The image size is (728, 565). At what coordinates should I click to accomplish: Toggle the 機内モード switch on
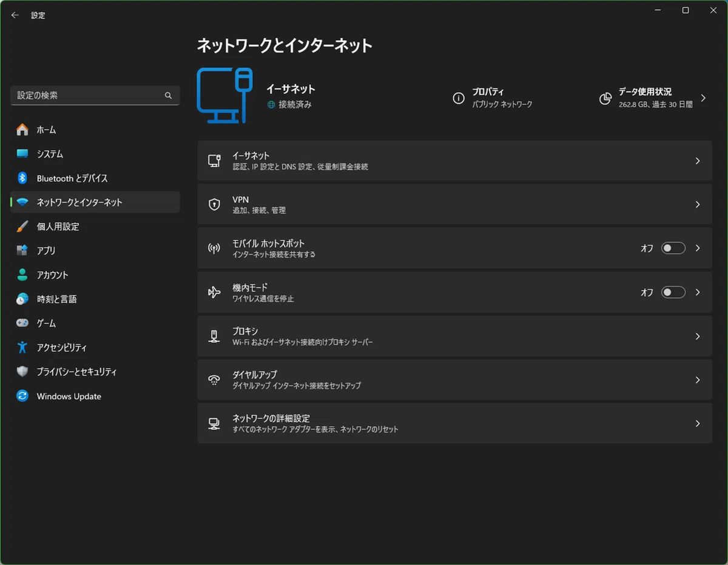(x=673, y=292)
